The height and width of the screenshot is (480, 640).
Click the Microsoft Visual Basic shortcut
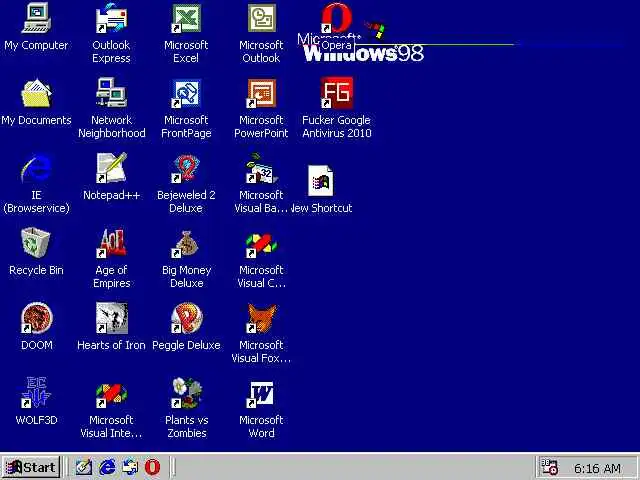262,168
